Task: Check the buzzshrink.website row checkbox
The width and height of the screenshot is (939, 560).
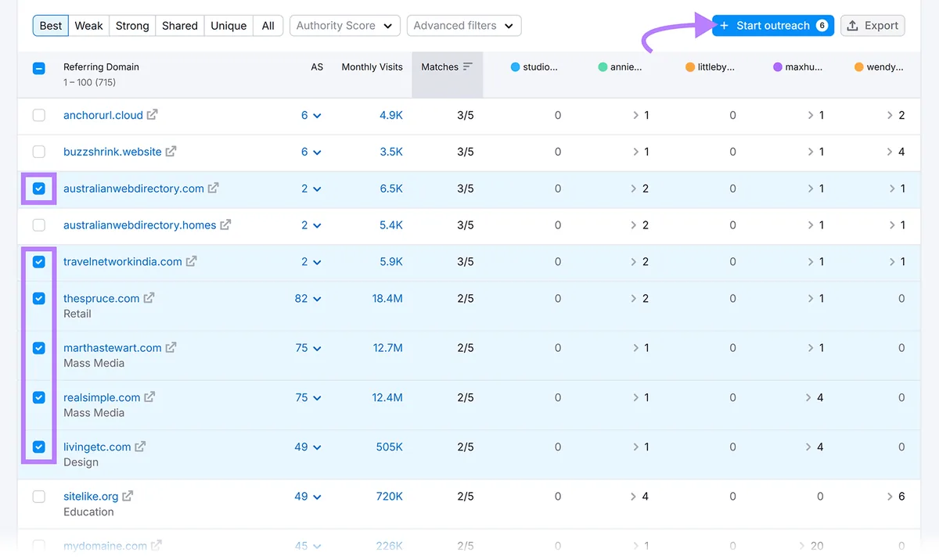Action: [x=39, y=152]
